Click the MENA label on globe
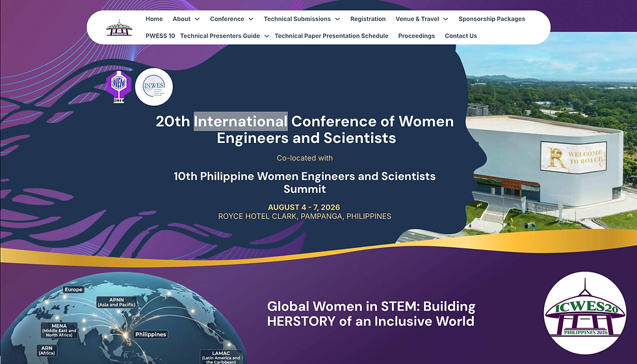The width and height of the screenshot is (637, 364). coord(59,330)
